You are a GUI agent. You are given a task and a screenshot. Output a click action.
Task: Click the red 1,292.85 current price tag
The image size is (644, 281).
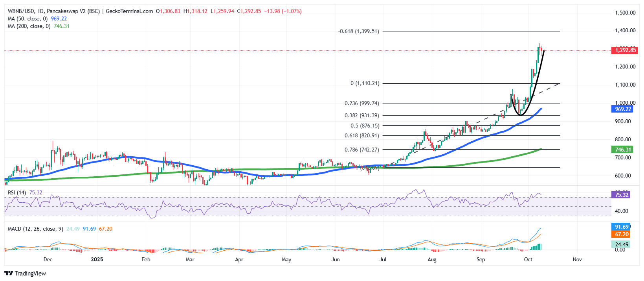tap(625, 50)
